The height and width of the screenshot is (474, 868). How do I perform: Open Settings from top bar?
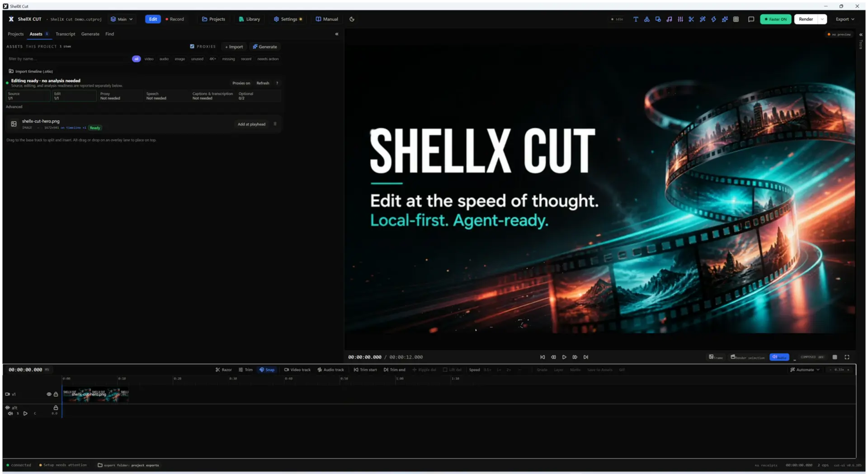(x=288, y=19)
